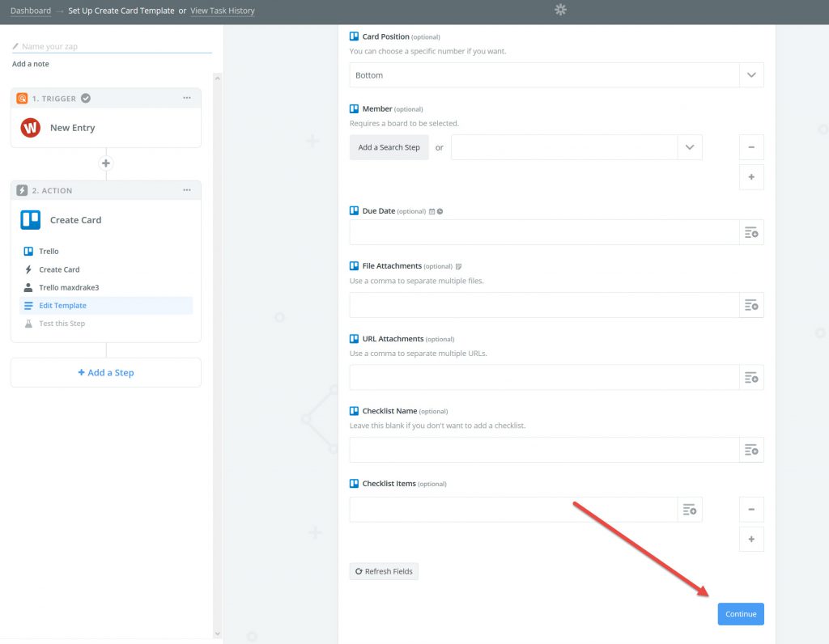
Task: Click insert-field icon in URL Attachments field
Action: click(x=751, y=378)
